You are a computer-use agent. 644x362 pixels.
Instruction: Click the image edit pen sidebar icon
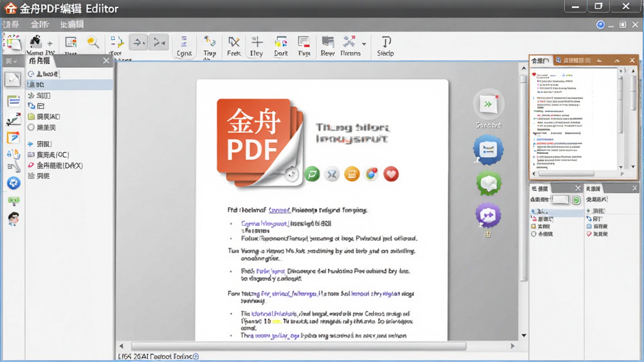13,119
